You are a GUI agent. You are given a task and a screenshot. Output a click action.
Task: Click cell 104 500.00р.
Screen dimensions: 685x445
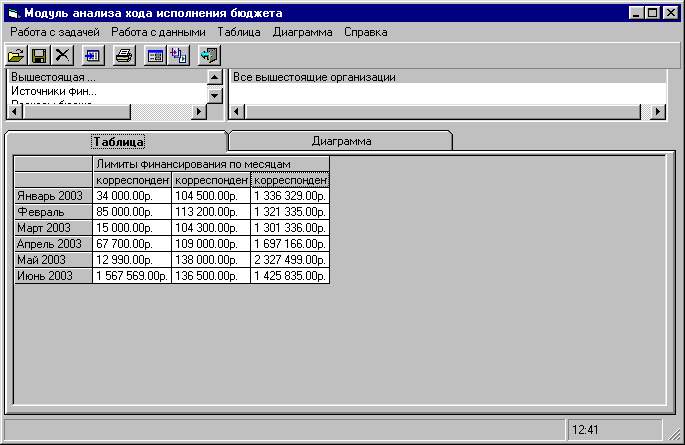[x=211, y=196]
